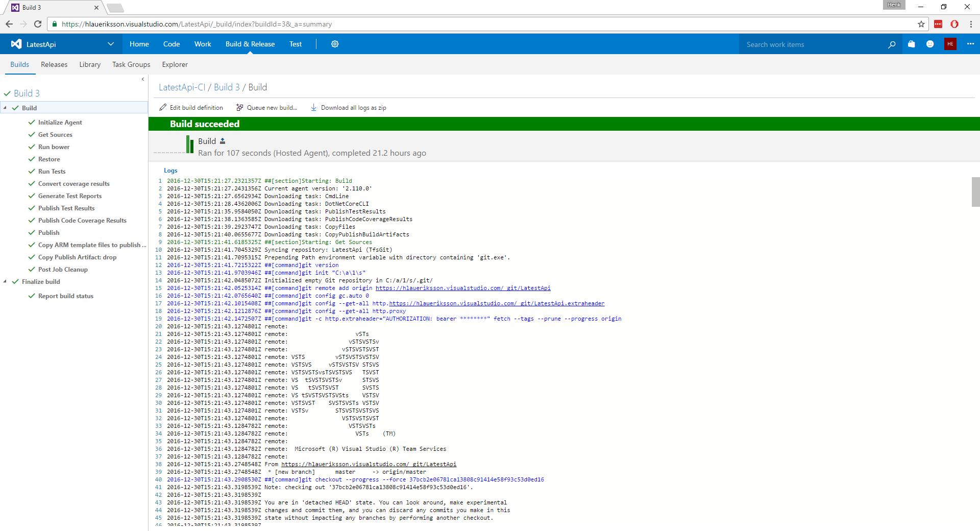The height and width of the screenshot is (531, 980).
Task: Open the HE profile avatar menu
Action: click(x=950, y=44)
